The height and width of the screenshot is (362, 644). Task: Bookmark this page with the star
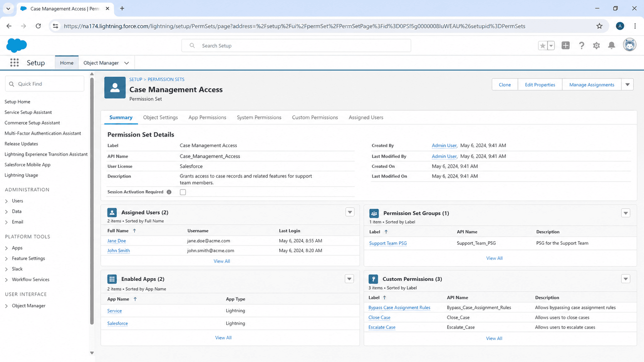[x=599, y=26]
